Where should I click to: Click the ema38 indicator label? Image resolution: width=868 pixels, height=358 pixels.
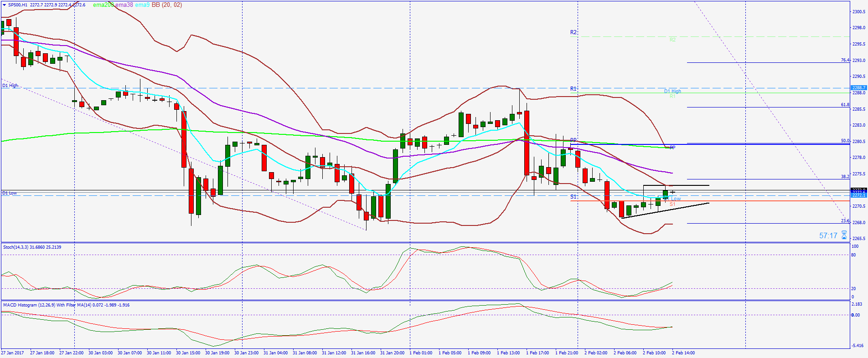coord(124,5)
